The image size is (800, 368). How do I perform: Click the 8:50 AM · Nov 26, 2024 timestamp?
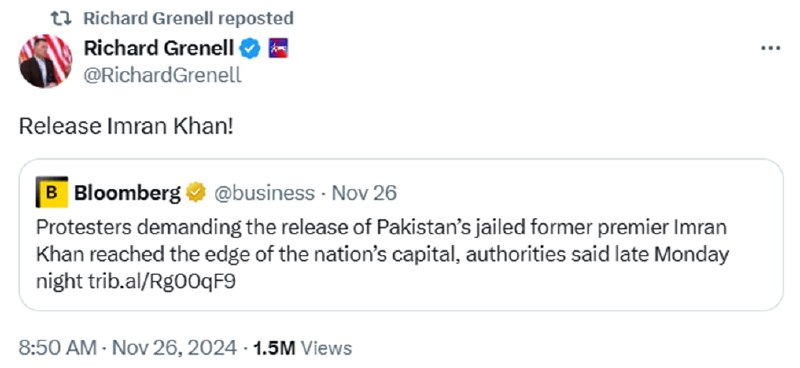(x=128, y=348)
